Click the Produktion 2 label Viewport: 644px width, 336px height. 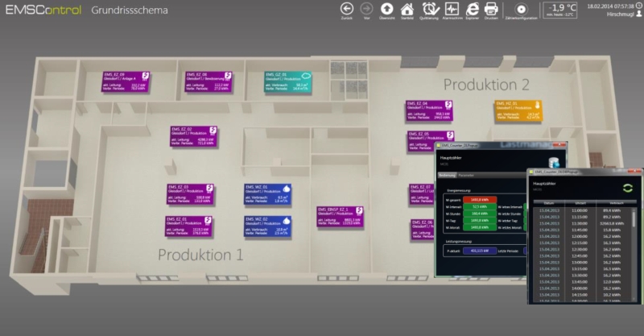(486, 85)
